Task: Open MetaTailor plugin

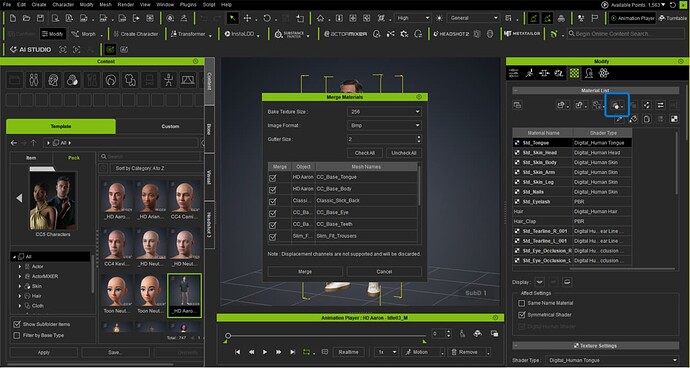Action: tap(522, 34)
